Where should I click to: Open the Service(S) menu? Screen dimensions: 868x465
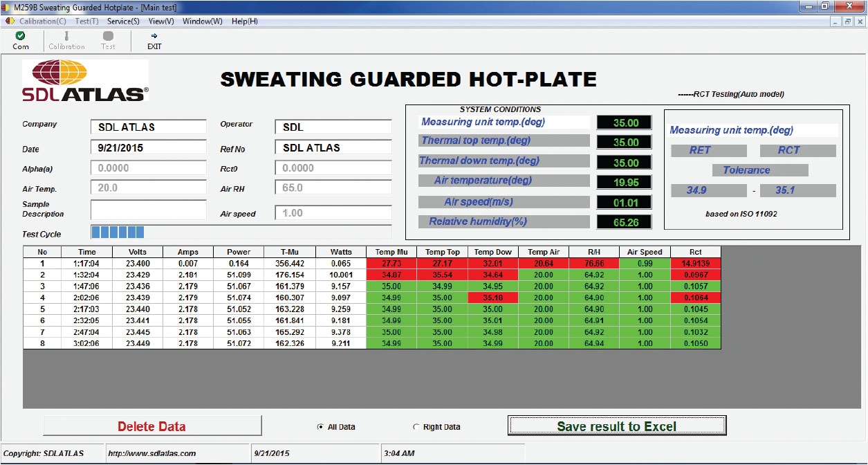click(123, 21)
